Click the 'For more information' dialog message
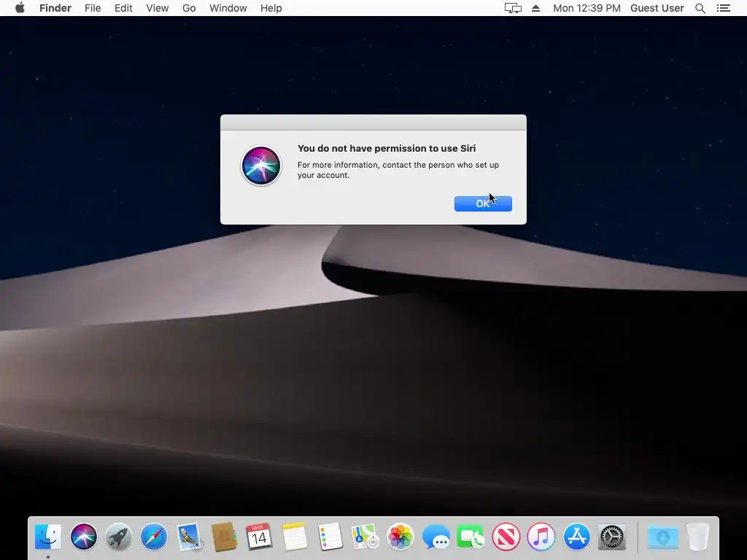 click(398, 169)
